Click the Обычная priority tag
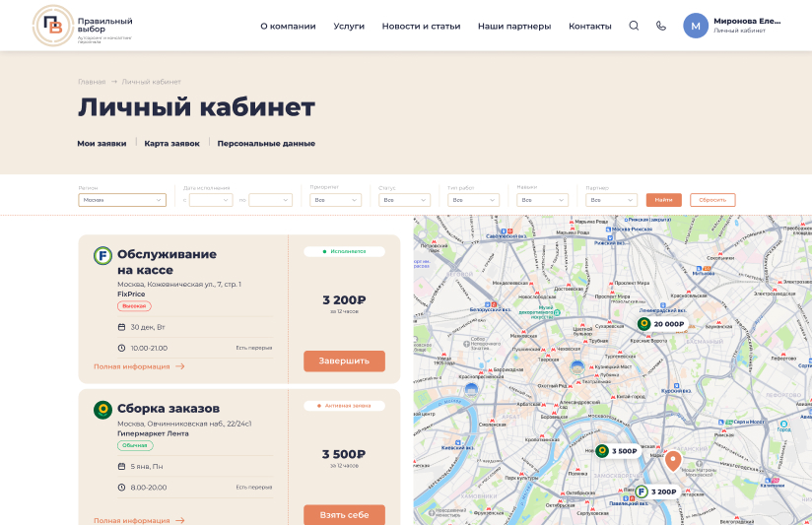This screenshot has width=812, height=525. (135, 445)
